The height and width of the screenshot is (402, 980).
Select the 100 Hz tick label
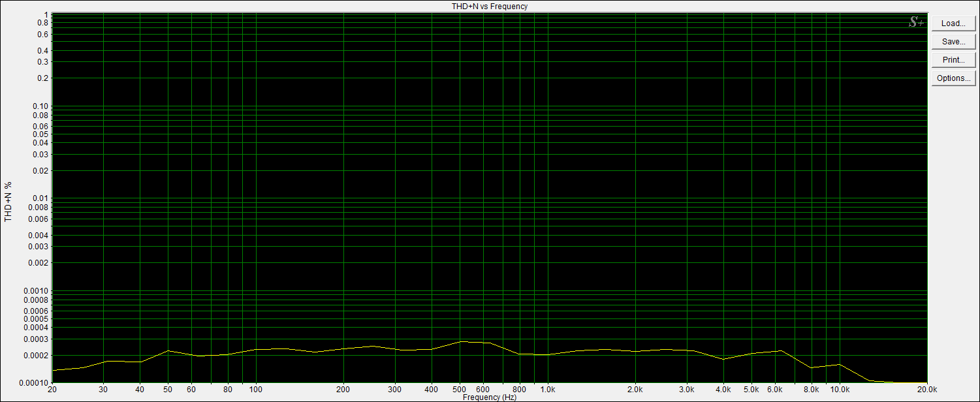pos(256,390)
